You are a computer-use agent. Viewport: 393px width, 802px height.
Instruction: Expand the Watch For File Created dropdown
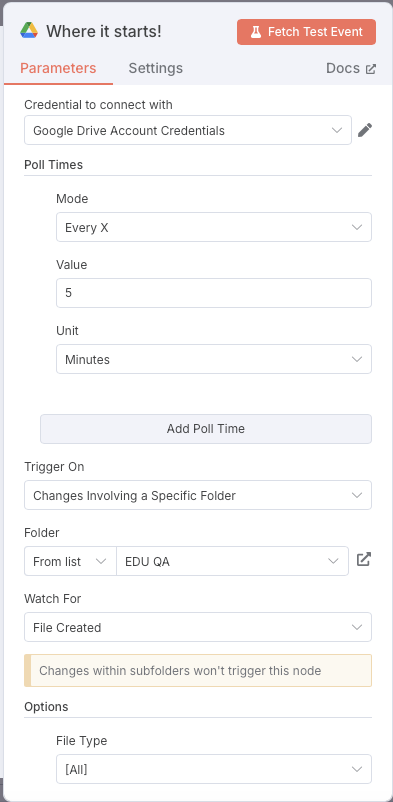(x=198, y=627)
